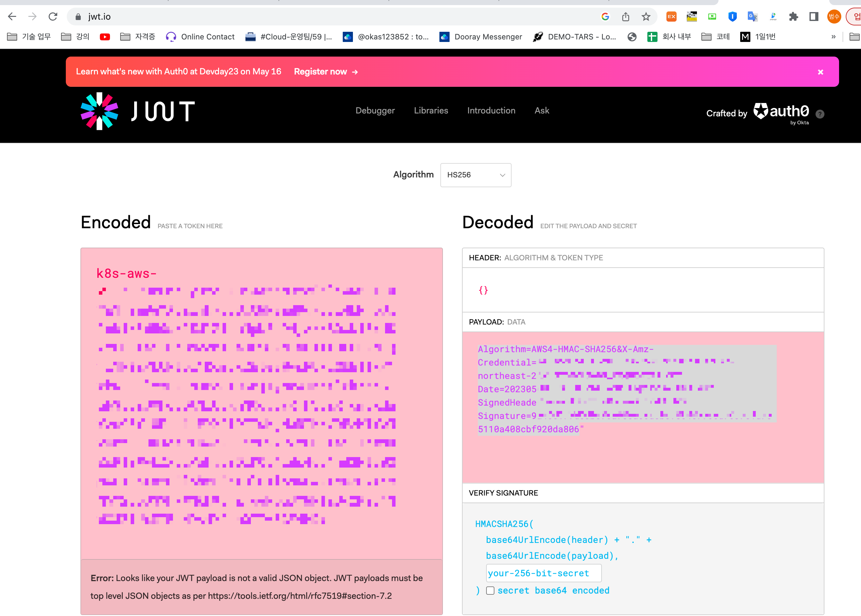861x616 pixels.
Task: Open the 기술 업무 bookmarks folder
Action: pyautogui.click(x=29, y=37)
